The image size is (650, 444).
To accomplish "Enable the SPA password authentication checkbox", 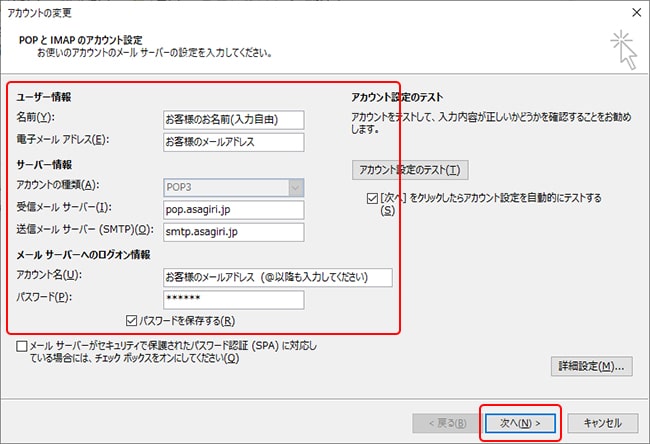I will 22,345.
